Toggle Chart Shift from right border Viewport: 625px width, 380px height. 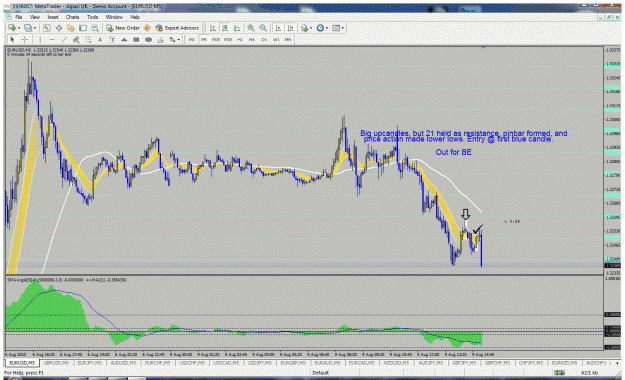click(290, 28)
